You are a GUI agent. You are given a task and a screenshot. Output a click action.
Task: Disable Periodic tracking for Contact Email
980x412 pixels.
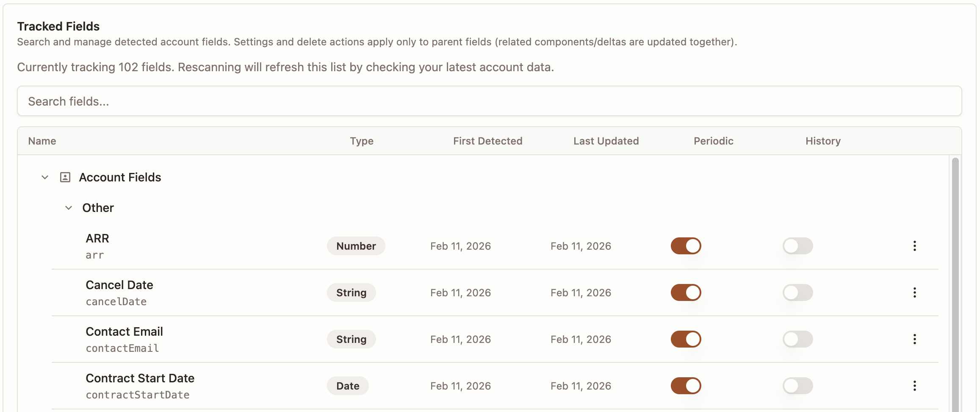[686, 339]
